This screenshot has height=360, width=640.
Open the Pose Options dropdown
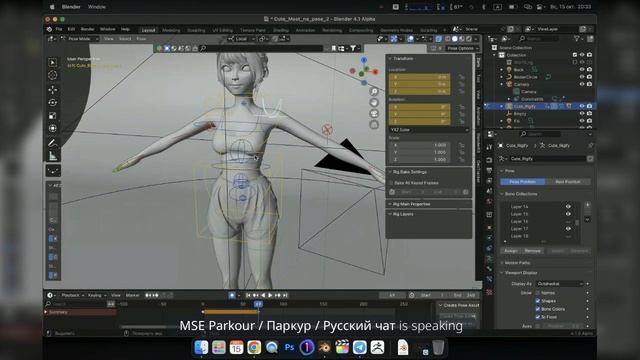(x=462, y=48)
